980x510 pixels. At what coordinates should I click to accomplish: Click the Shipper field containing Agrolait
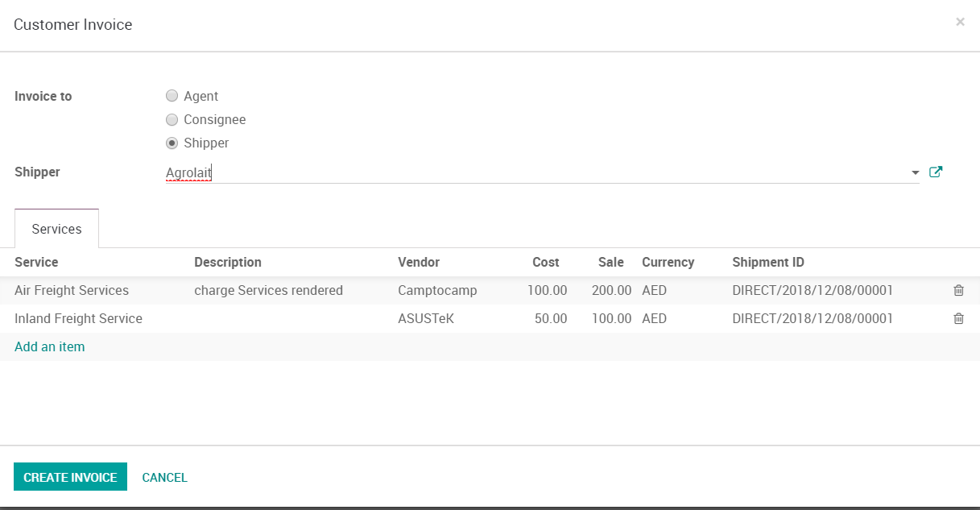click(x=531, y=172)
